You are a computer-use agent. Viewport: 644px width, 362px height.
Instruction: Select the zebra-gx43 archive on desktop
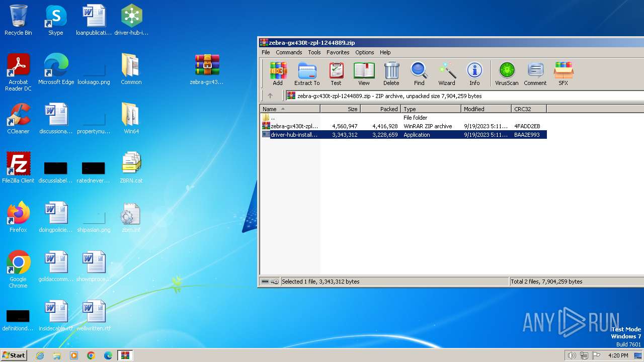pyautogui.click(x=207, y=69)
